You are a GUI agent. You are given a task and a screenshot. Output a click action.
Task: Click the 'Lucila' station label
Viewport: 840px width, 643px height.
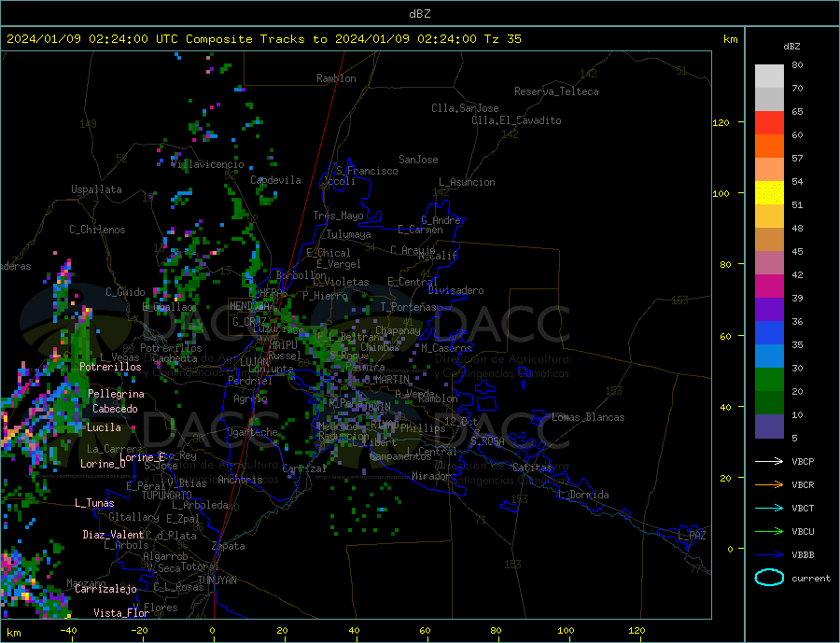[104, 427]
